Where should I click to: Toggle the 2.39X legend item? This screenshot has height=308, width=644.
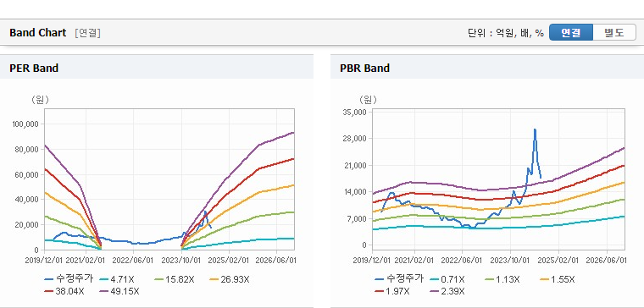click(447, 291)
